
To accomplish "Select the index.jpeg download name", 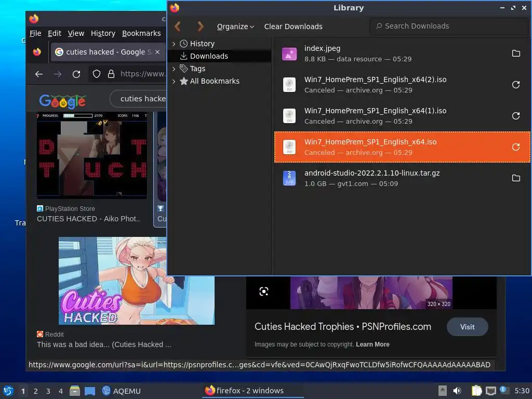I will coord(322,48).
